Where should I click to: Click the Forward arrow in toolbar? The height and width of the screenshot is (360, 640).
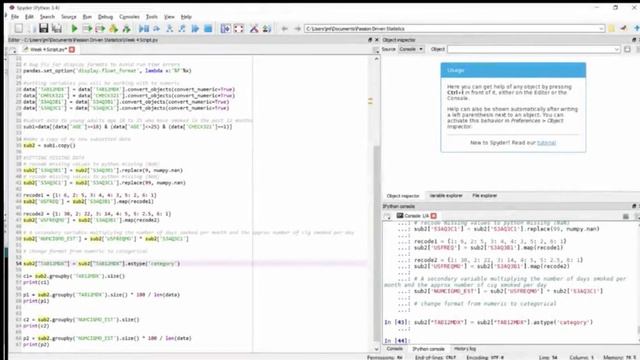[298, 29]
